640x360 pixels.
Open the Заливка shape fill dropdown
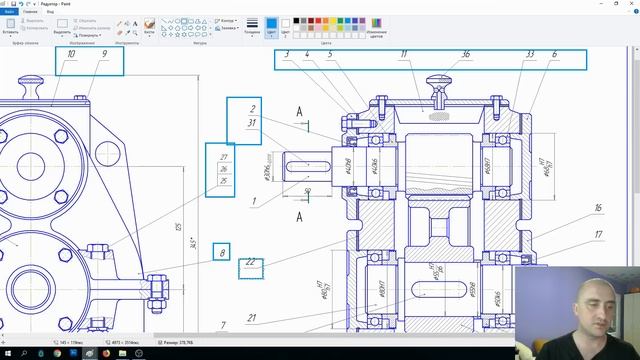click(x=227, y=28)
